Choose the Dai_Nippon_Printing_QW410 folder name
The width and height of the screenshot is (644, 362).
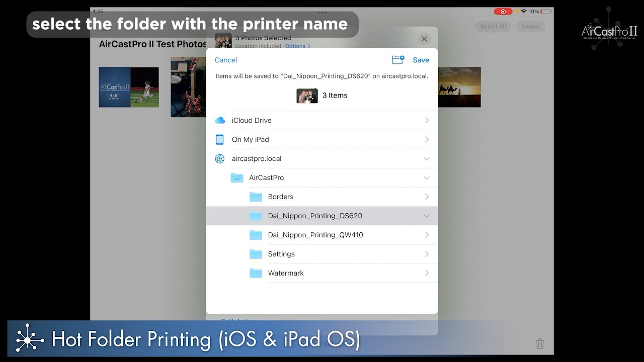click(x=315, y=235)
